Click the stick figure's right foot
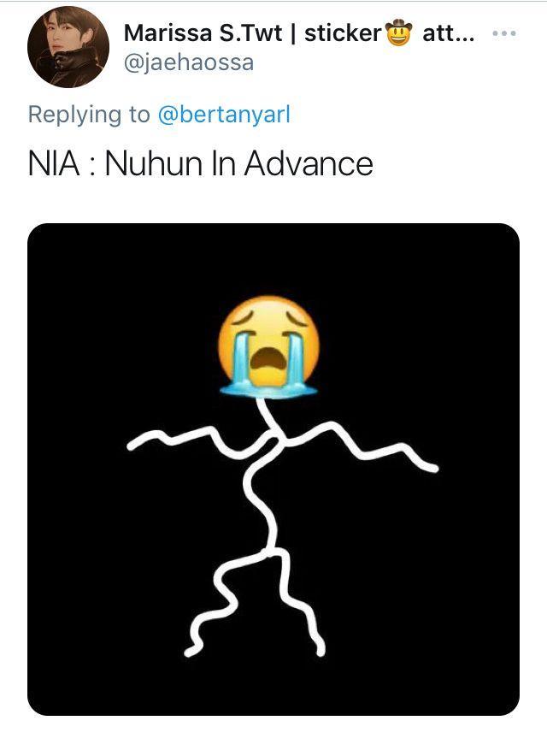The height and width of the screenshot is (756, 547). tap(320, 651)
